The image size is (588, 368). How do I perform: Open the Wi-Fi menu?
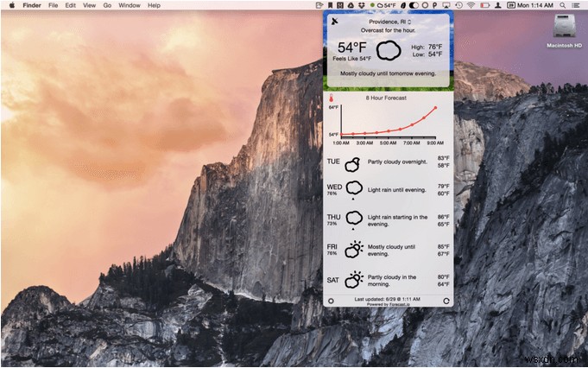[x=471, y=5]
